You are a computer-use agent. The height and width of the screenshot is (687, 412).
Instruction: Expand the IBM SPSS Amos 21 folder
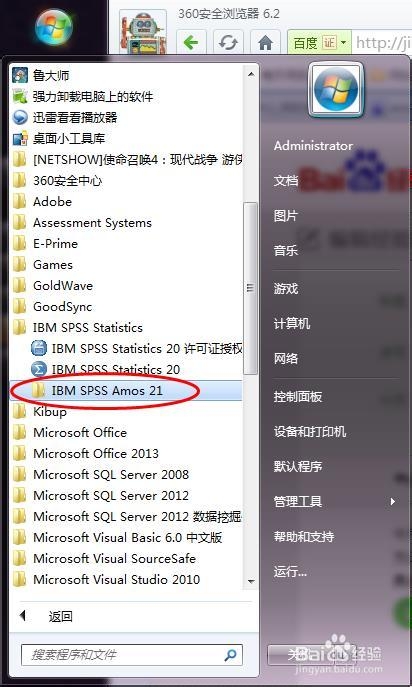[126, 390]
